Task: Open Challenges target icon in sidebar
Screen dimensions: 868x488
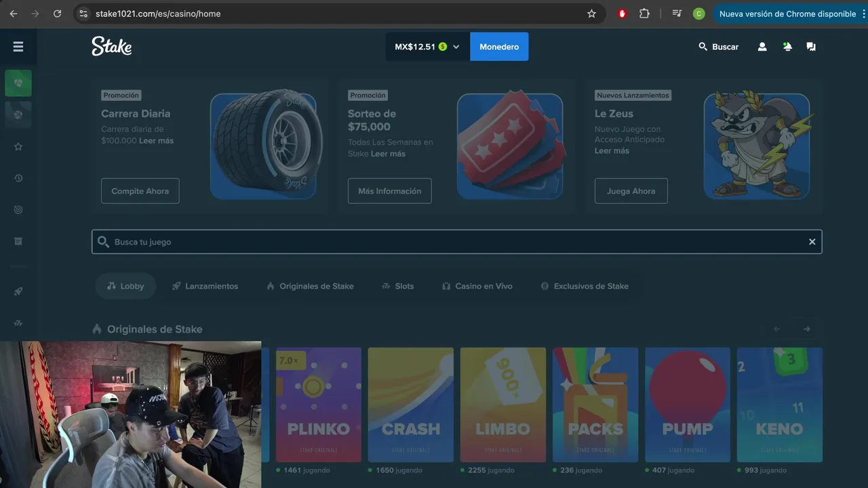Action: click(18, 210)
